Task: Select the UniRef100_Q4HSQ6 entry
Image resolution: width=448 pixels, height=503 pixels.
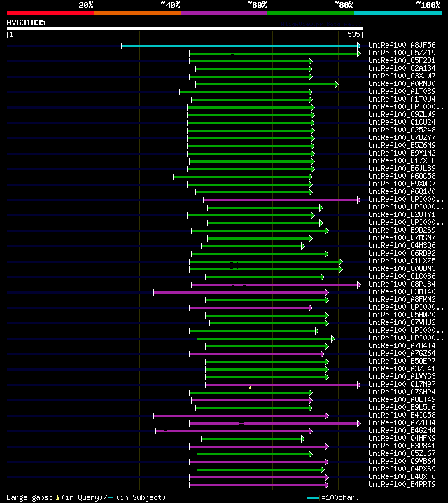Action: tap(402, 245)
